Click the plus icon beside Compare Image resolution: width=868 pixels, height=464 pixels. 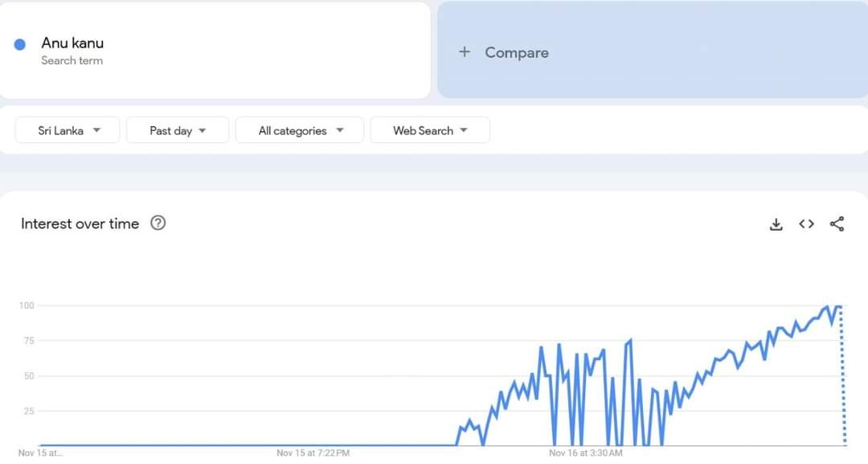click(465, 52)
